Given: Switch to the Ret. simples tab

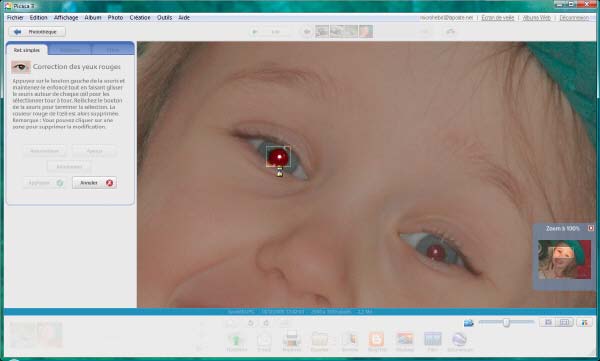Looking at the screenshot, I should click(27, 50).
